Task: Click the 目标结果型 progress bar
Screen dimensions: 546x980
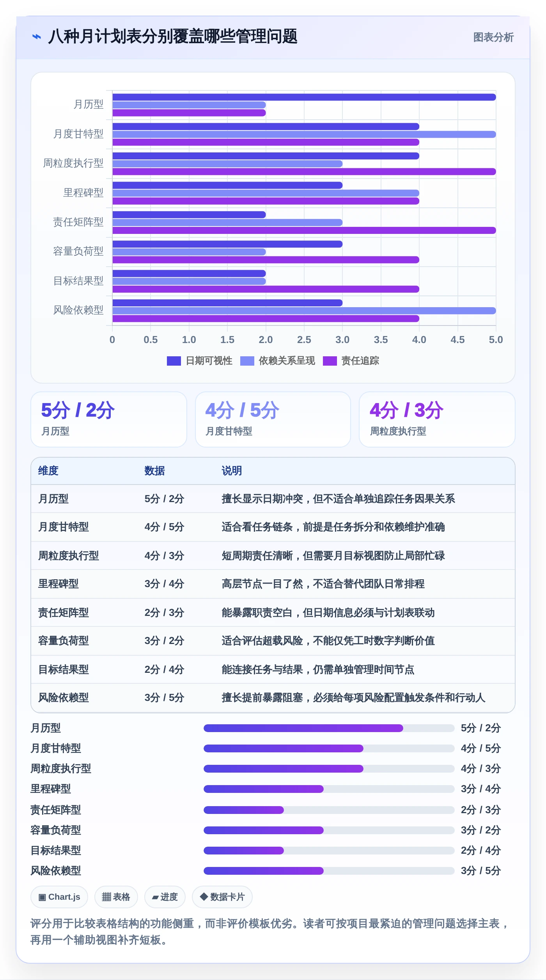Action: tap(329, 850)
